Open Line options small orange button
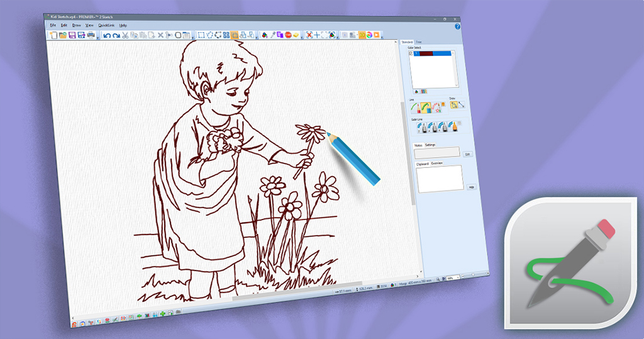Screen dimensions: 644x339 pyautogui.click(x=443, y=104)
